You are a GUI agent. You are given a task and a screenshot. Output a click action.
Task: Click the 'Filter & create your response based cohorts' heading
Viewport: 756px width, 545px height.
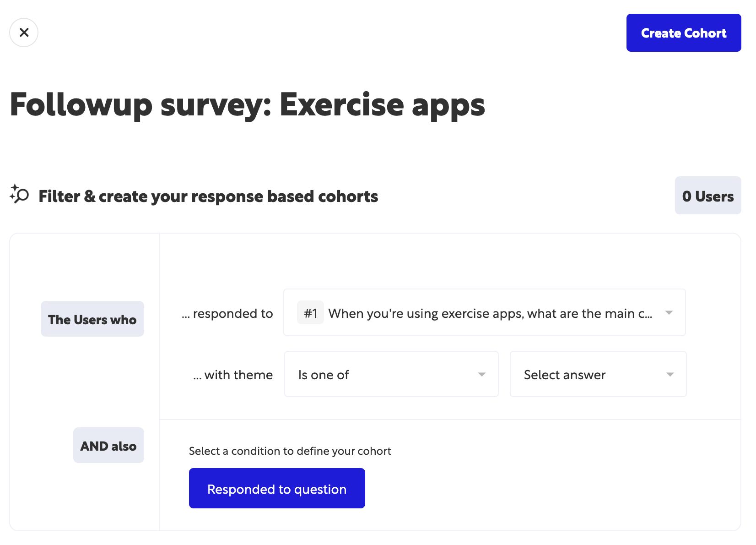coord(208,196)
